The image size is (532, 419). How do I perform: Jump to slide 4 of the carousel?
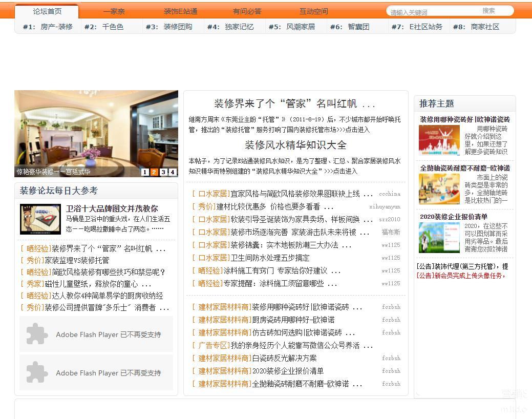(173, 172)
